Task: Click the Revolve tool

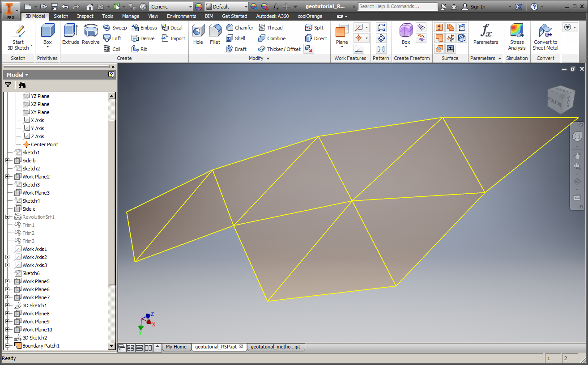Action: (90, 34)
